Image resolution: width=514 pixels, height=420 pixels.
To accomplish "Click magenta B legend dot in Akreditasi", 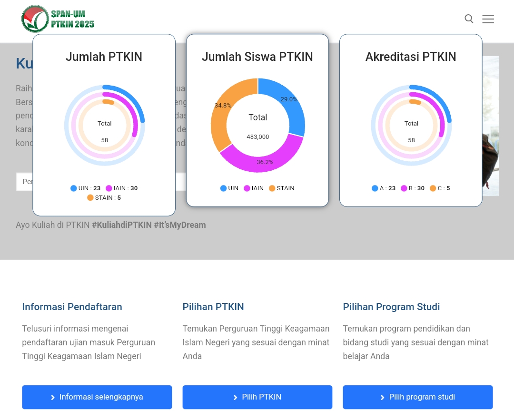I will point(404,188).
